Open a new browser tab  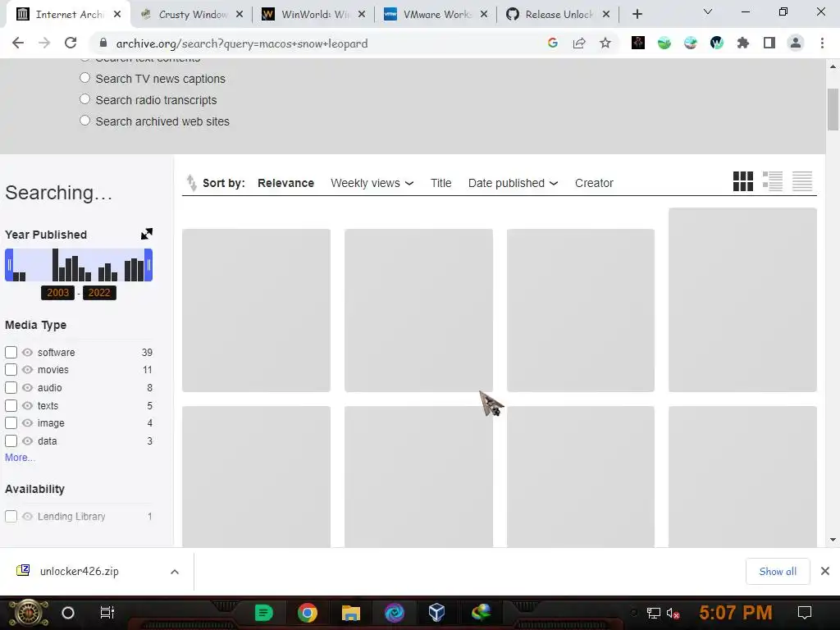pos(637,15)
